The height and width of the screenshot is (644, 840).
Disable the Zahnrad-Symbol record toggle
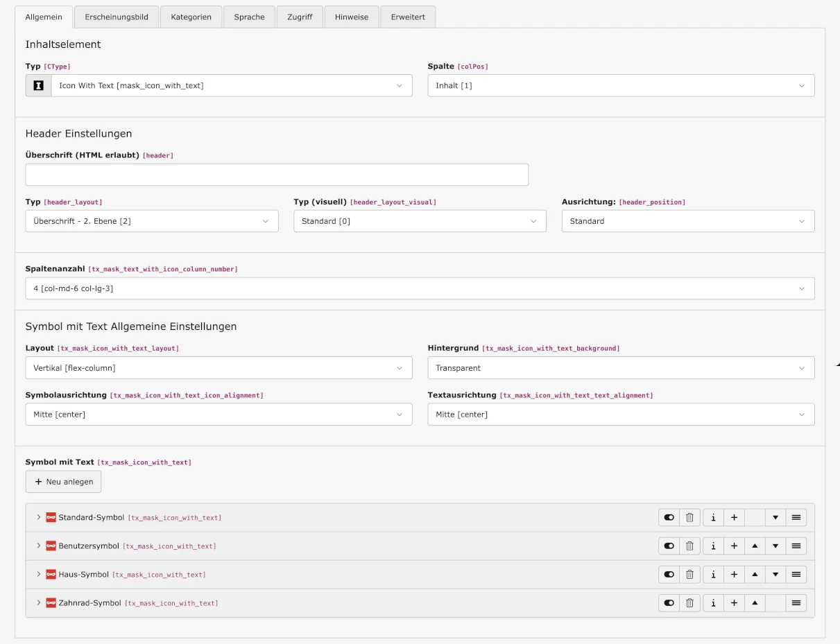[x=668, y=602]
